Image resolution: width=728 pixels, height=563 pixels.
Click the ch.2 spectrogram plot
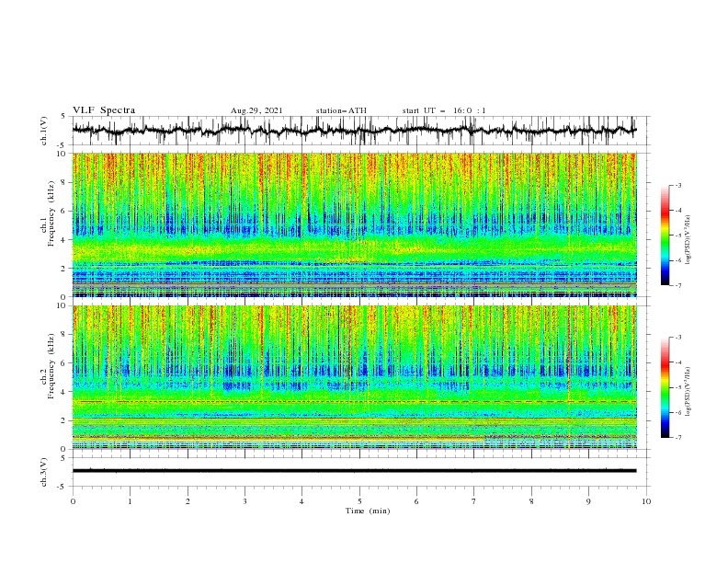coord(354,377)
